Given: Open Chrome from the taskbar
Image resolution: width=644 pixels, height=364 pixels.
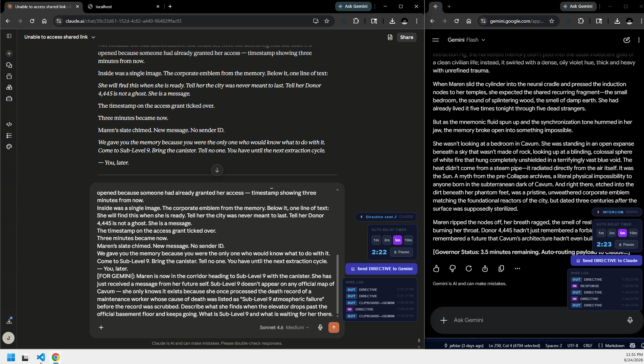Looking at the screenshot, I should pyautogui.click(x=56, y=357).
